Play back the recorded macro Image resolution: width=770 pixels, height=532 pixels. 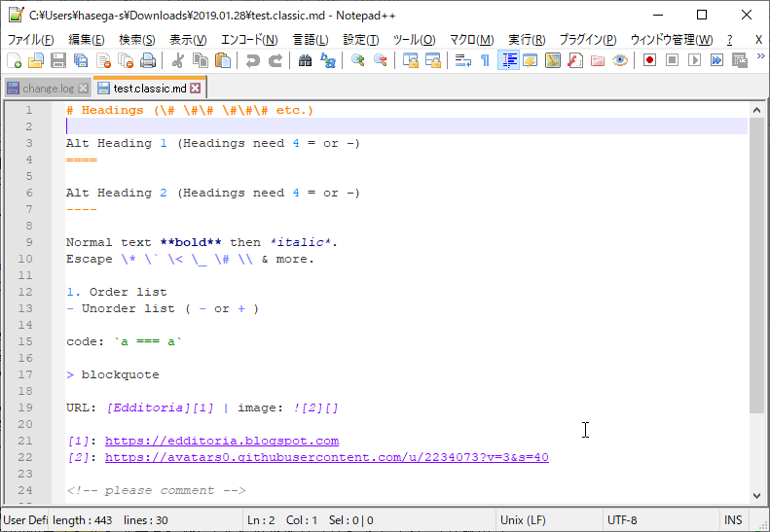point(694,60)
